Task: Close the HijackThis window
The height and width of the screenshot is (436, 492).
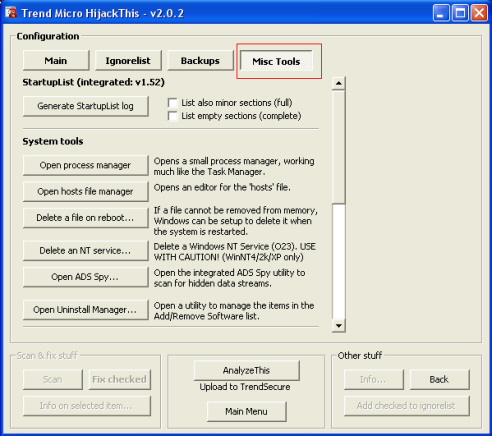Action: point(479,13)
